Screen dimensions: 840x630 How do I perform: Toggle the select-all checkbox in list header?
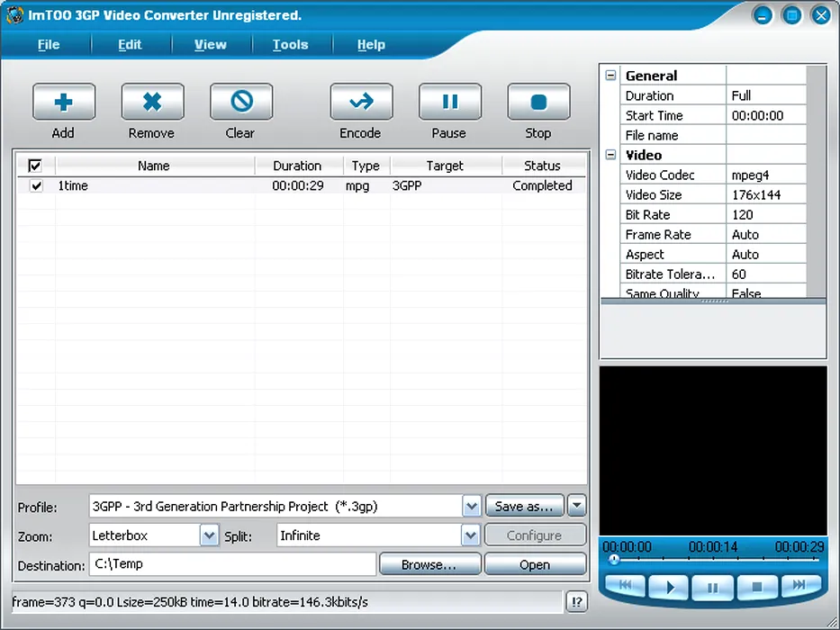[35, 166]
